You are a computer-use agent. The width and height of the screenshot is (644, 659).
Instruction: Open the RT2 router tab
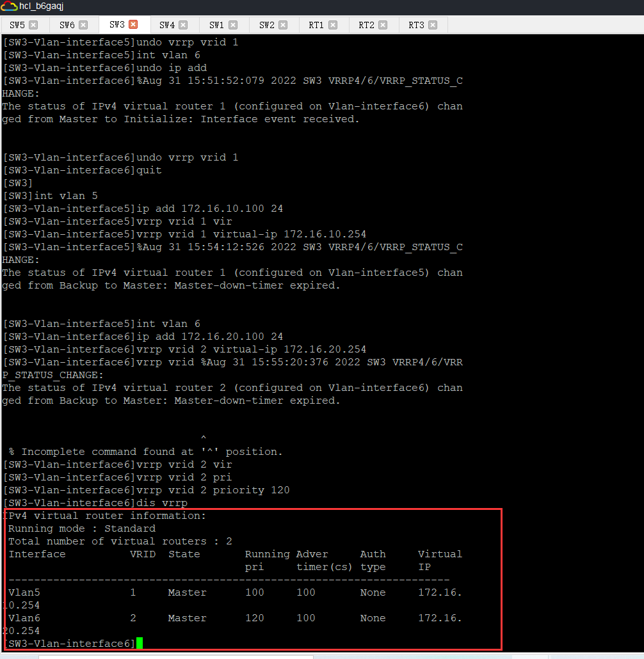(366, 25)
